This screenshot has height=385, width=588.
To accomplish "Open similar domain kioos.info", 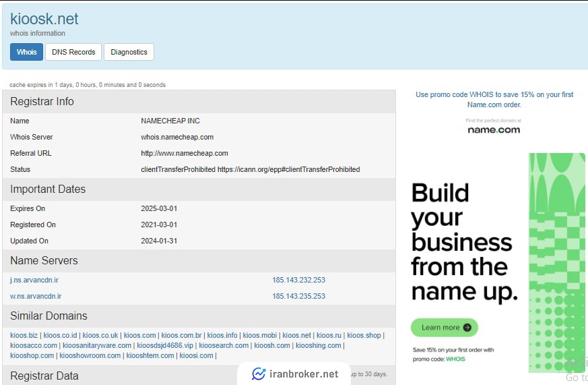I will pyautogui.click(x=222, y=335).
